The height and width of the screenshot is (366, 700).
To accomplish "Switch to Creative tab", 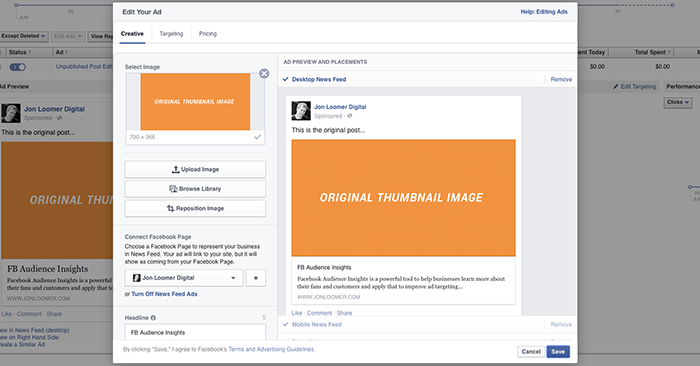I will 132,34.
